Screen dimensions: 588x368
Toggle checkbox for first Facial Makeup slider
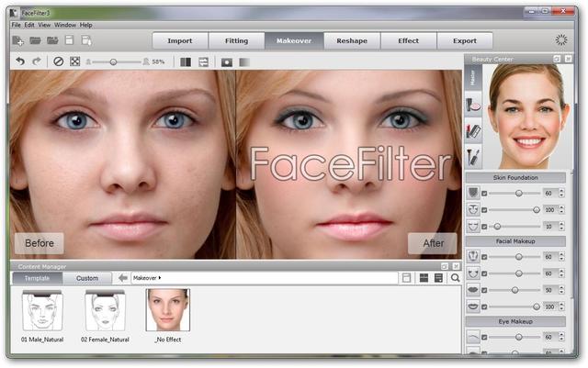pyautogui.click(x=484, y=257)
